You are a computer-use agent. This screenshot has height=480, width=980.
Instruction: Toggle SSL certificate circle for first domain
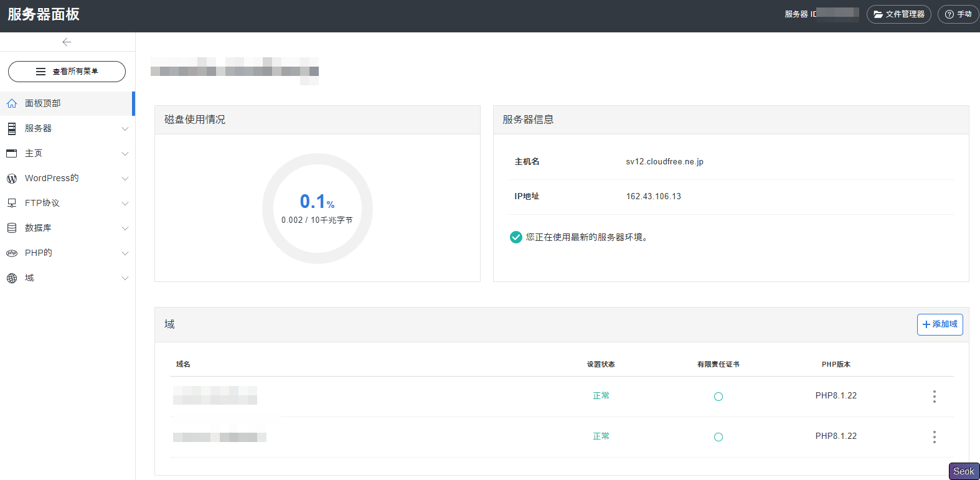pyautogui.click(x=718, y=397)
